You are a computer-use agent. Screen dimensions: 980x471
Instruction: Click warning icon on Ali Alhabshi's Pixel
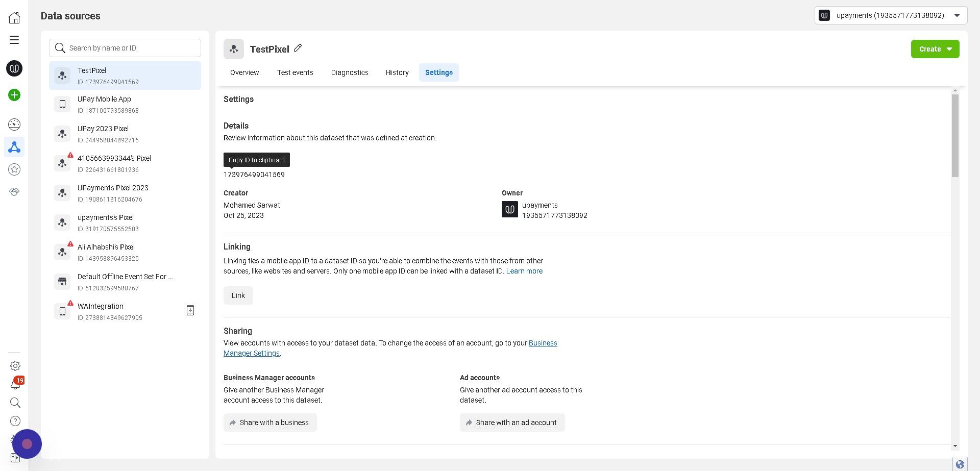[x=70, y=244]
